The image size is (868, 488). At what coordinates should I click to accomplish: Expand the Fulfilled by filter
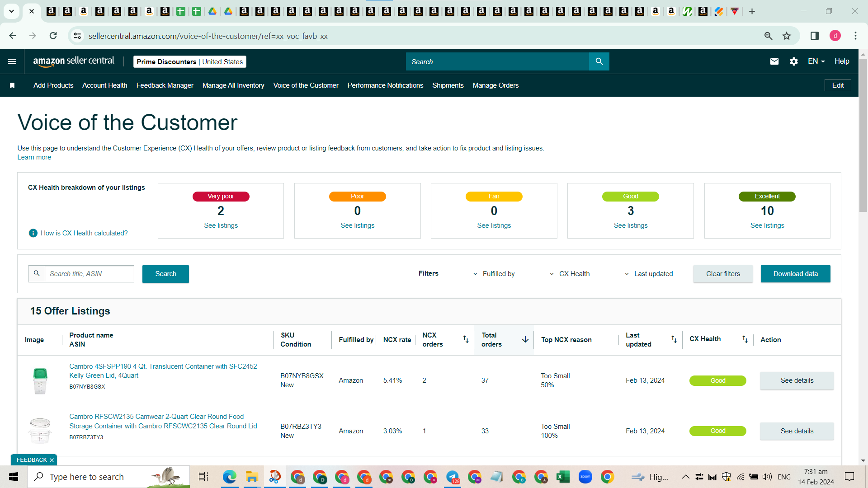click(494, 274)
